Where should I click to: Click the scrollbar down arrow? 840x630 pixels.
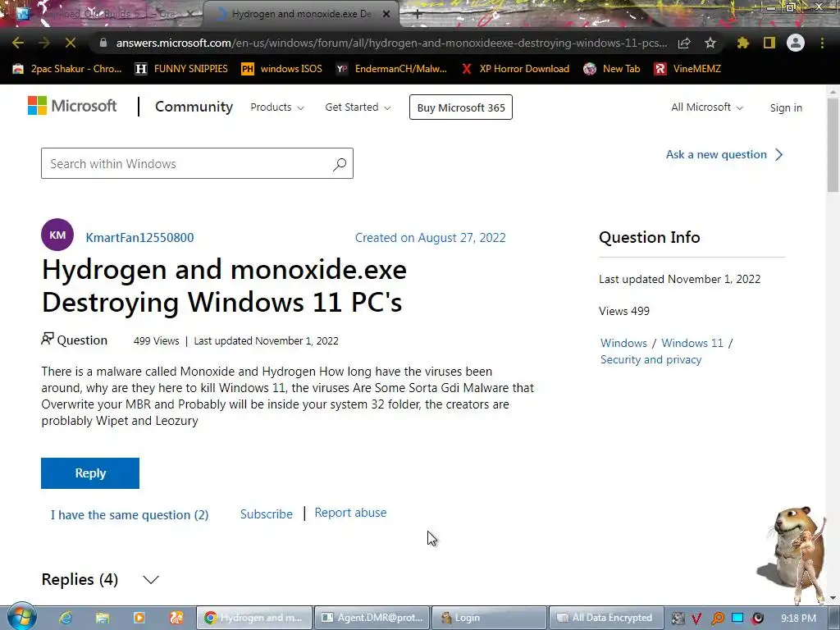[833, 598]
